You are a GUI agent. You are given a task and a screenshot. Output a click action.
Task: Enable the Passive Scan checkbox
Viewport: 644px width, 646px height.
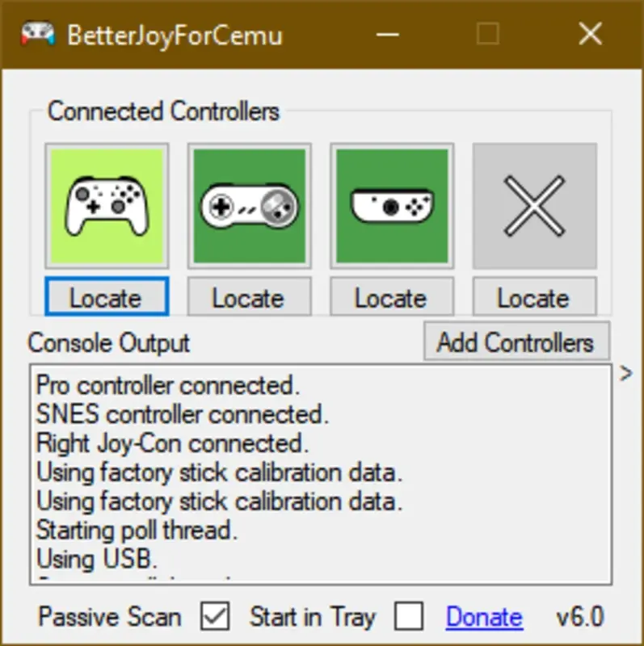coord(215,617)
